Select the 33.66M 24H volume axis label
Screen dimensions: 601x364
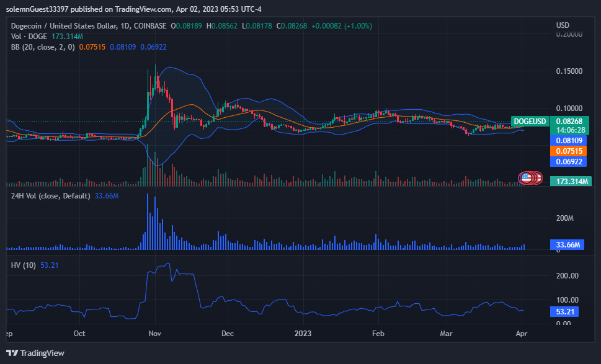(x=568, y=245)
